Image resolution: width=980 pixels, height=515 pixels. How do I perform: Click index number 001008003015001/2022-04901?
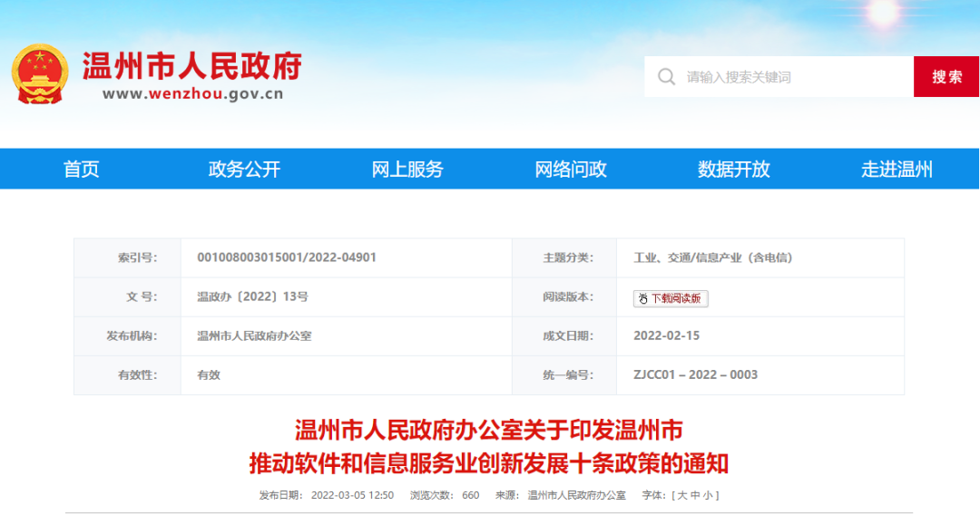click(287, 257)
